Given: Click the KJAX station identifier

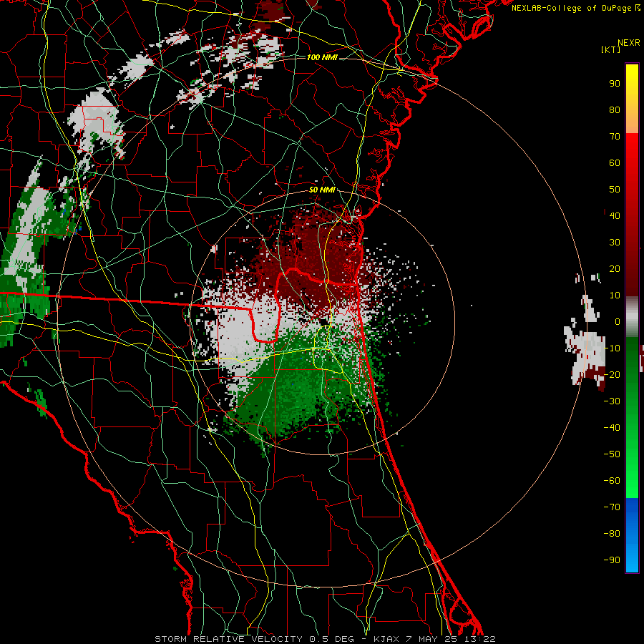Looking at the screenshot, I should 387,639.
